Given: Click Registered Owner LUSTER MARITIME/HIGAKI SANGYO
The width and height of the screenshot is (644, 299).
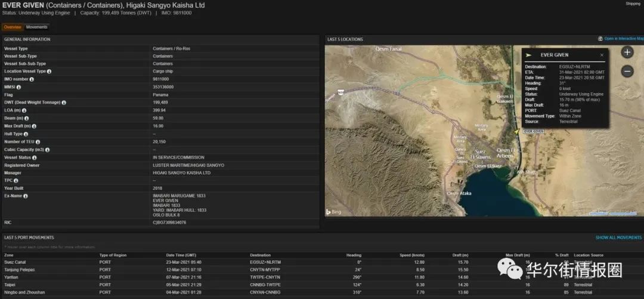Looking at the screenshot, I should pyautogui.click(x=188, y=165).
